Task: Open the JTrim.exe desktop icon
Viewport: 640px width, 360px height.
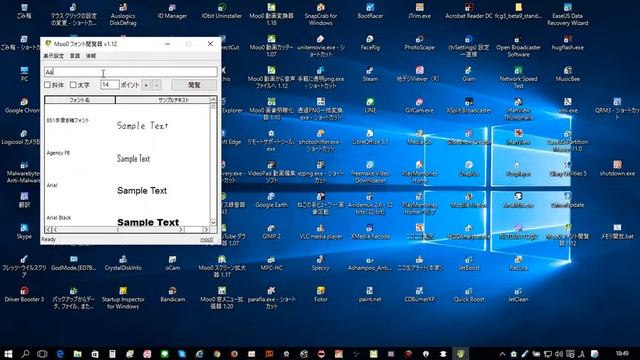Action: point(420,12)
